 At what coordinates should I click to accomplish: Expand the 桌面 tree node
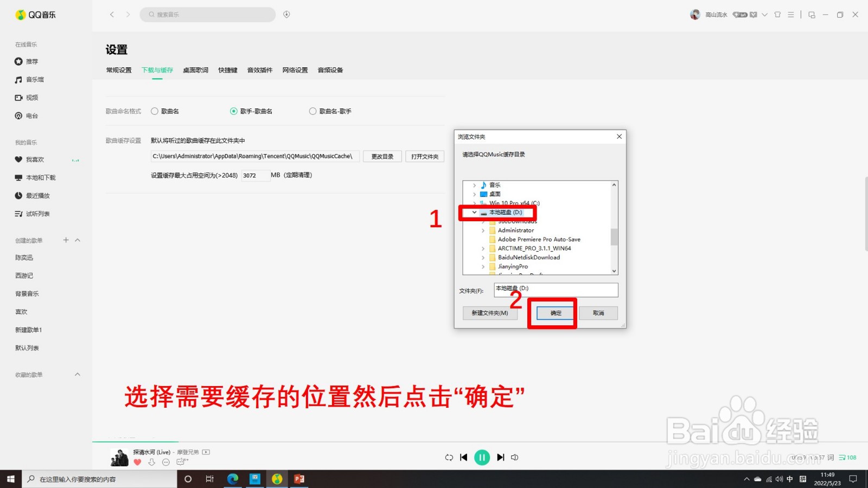click(474, 194)
